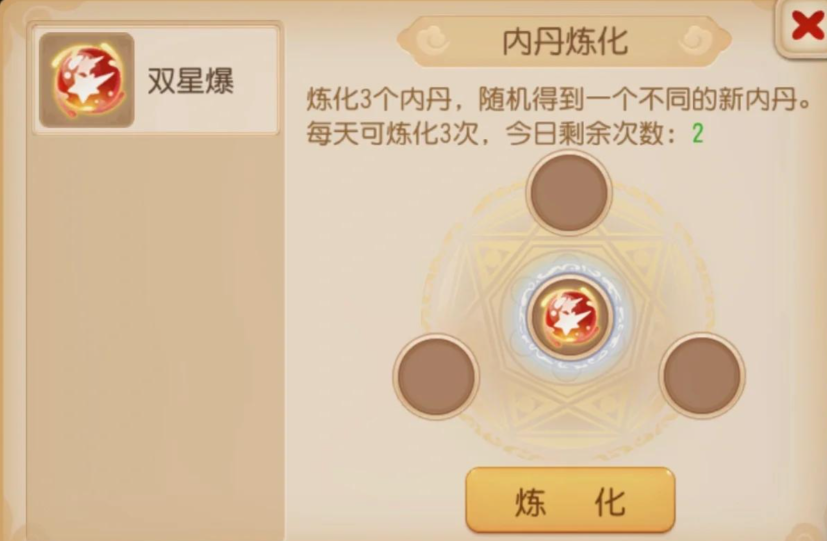The width and height of the screenshot is (827, 541).
Task: Choose the top empty refining slot
Action: coord(569,192)
